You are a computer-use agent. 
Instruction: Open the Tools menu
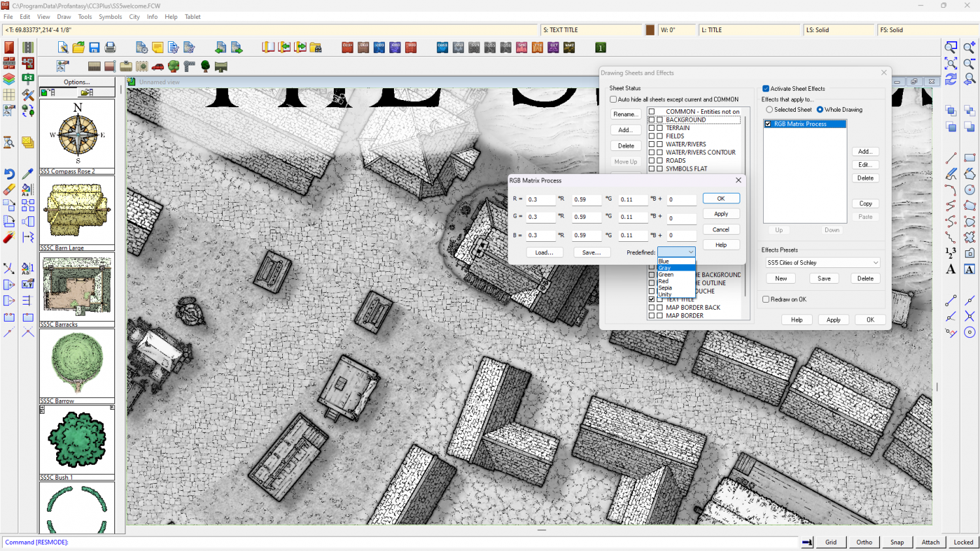[85, 17]
